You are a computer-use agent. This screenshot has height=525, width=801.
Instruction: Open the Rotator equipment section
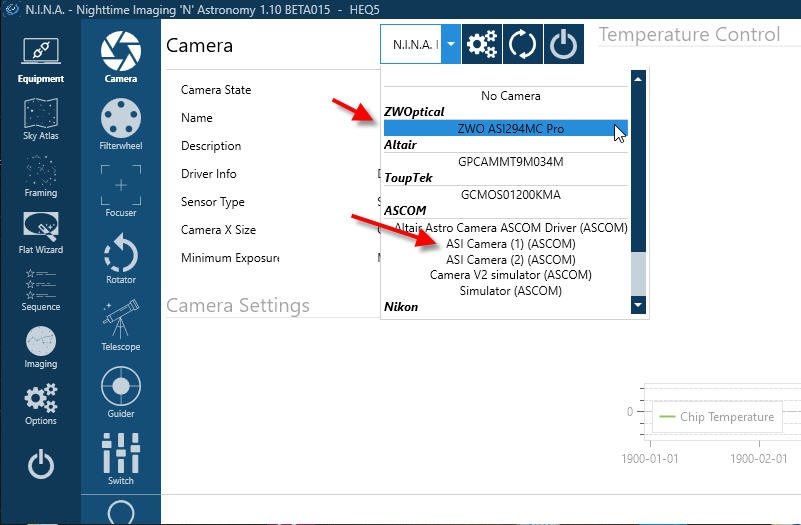pos(121,258)
